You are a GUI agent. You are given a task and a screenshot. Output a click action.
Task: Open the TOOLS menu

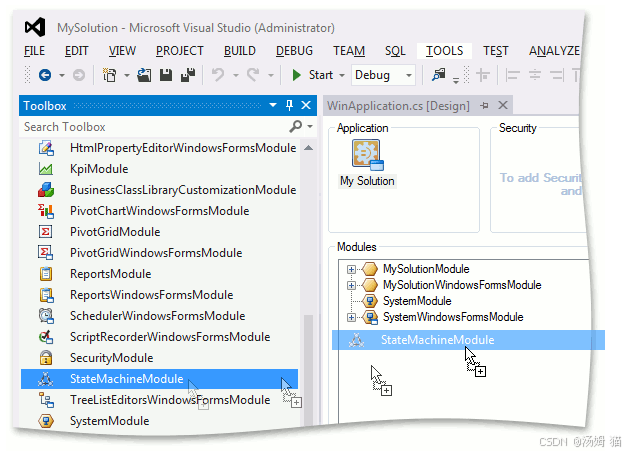click(x=444, y=51)
